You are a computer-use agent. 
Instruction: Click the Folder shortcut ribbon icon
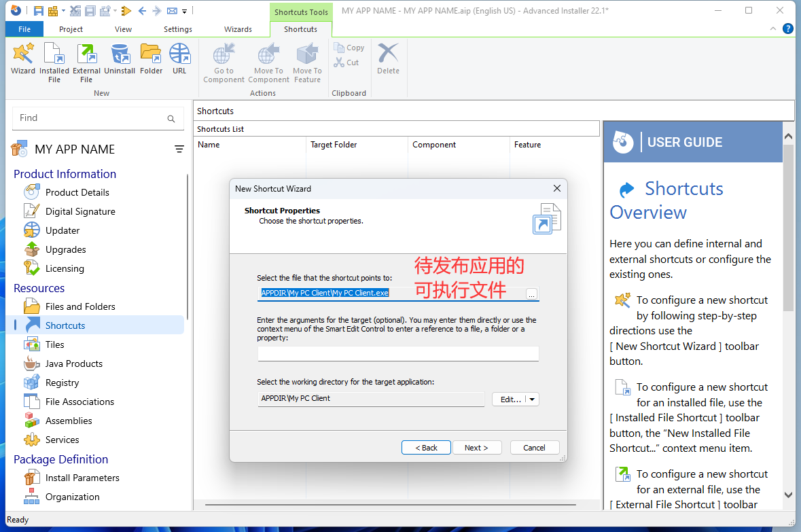(152, 59)
